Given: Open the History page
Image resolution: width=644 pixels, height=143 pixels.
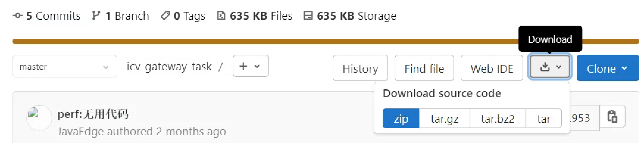Looking at the screenshot, I should [360, 68].
